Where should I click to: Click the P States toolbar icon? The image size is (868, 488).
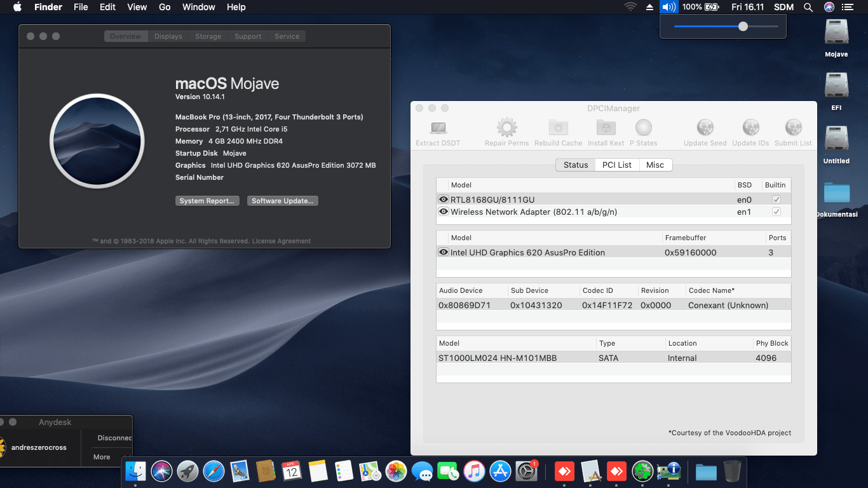643,130
